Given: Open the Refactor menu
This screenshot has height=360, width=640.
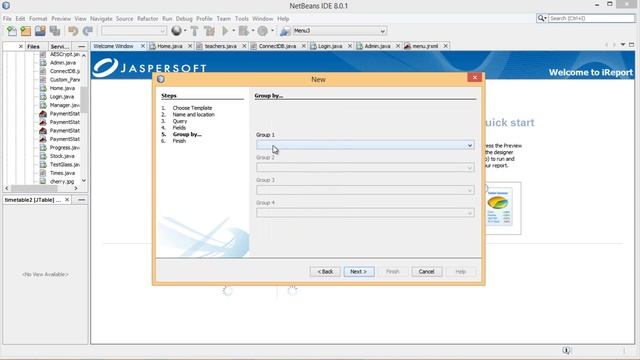Looking at the screenshot, I should pyautogui.click(x=147, y=19).
